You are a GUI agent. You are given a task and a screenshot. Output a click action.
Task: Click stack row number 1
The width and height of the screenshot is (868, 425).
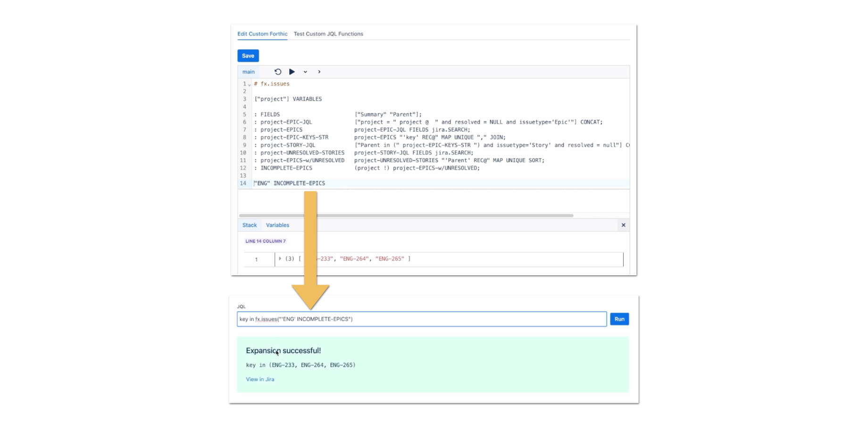pyautogui.click(x=256, y=259)
